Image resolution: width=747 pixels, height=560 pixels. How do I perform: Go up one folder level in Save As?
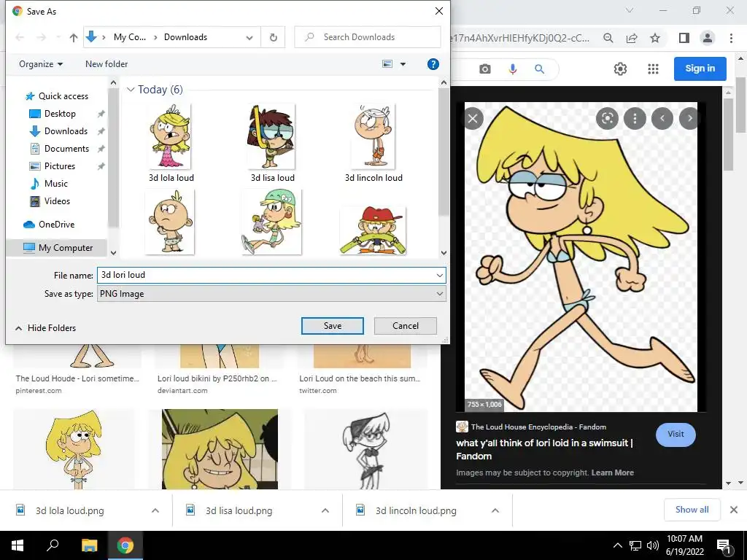tap(74, 37)
